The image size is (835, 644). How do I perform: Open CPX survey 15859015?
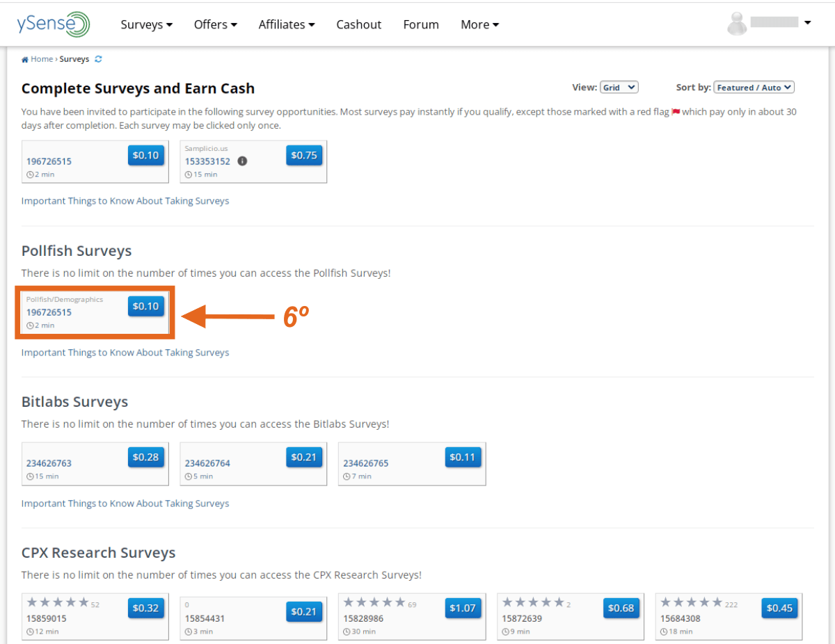[47, 618]
